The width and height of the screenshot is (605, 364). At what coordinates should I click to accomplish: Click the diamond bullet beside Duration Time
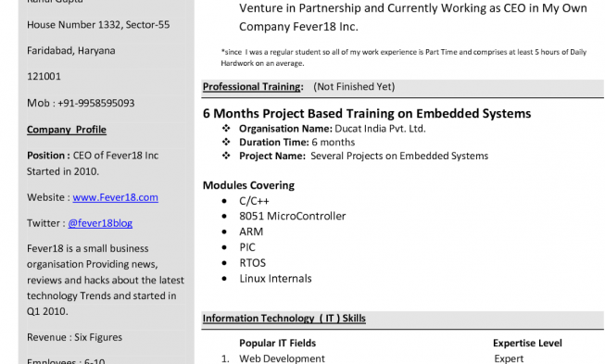tap(226, 142)
